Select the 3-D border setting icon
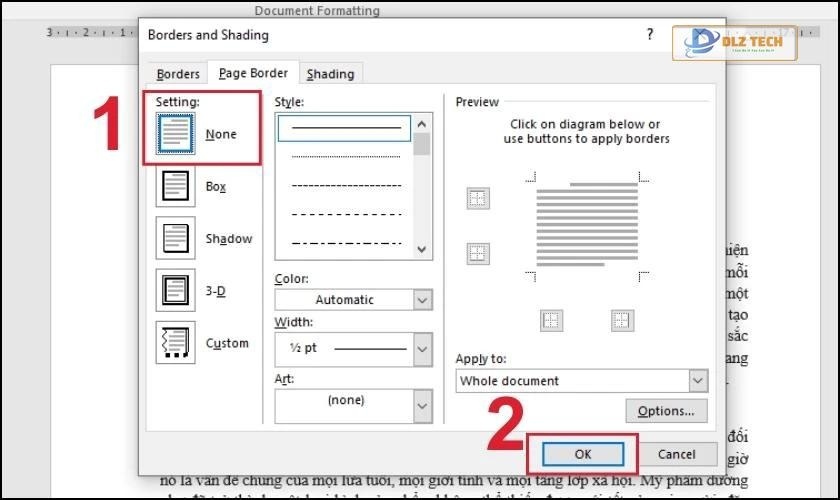This screenshot has width=840, height=500. tap(175, 291)
